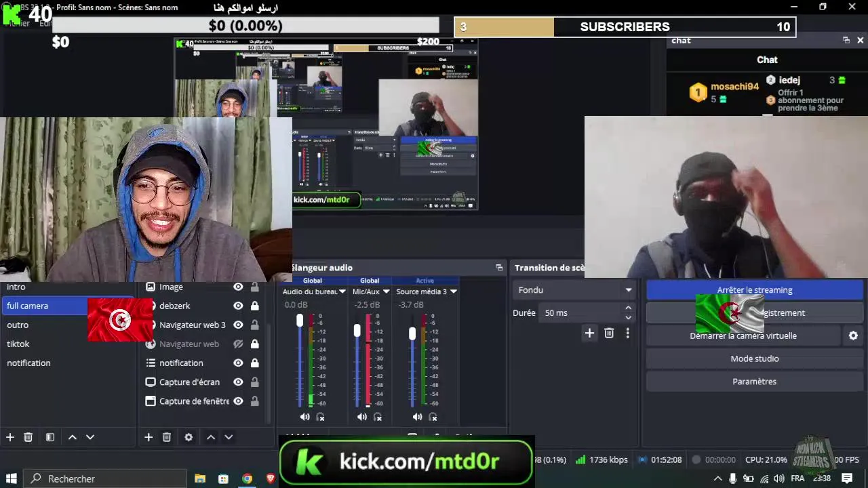868x488 pixels.
Task: Mute Source média 3 speaker icon
Action: (x=417, y=417)
